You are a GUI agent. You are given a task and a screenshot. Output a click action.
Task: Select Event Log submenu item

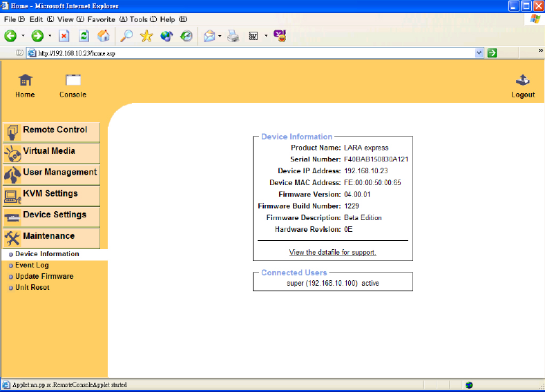pyautogui.click(x=32, y=265)
